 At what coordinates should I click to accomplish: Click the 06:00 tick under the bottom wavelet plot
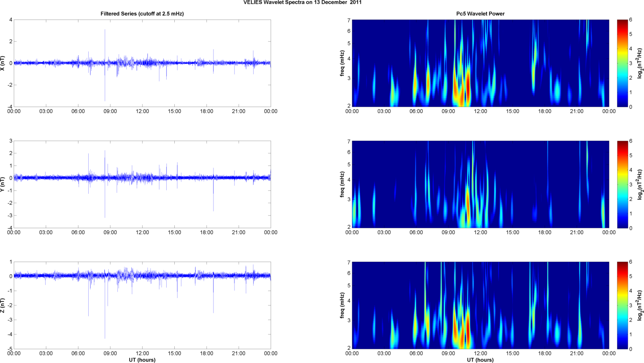pyautogui.click(x=416, y=354)
